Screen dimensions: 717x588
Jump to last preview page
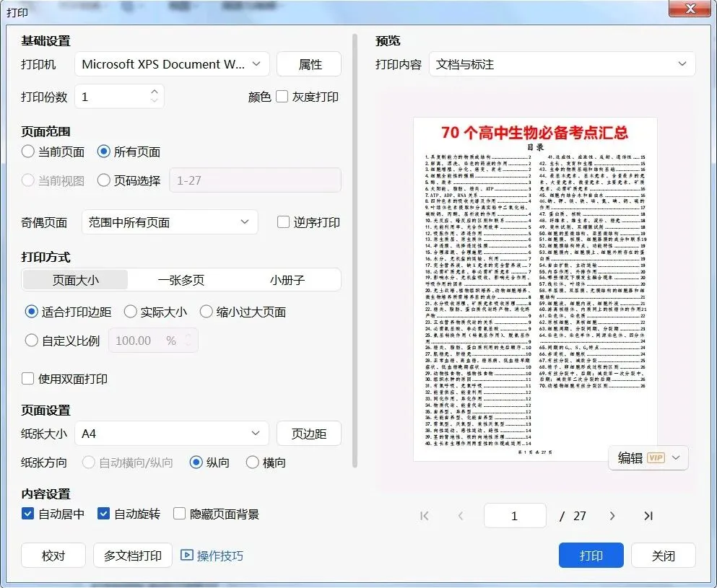[x=648, y=516]
